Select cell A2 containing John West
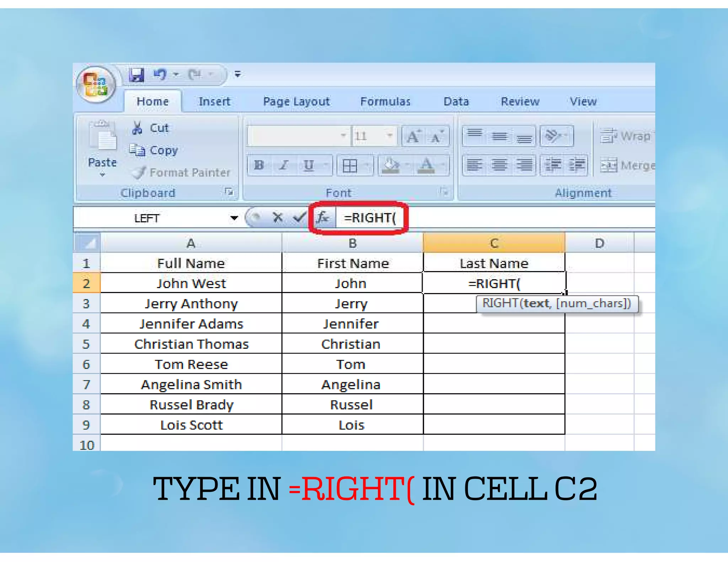The height and width of the screenshot is (562, 728). coord(191,283)
